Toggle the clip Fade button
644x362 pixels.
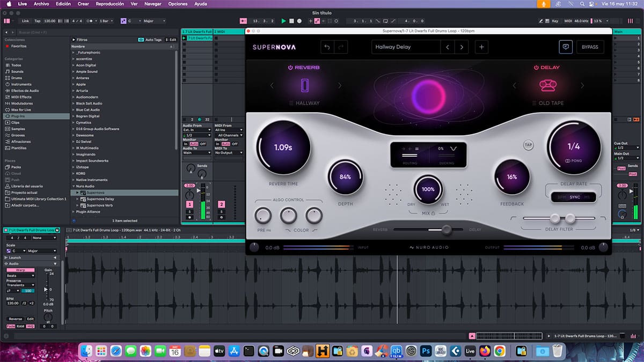[x=11, y=326]
